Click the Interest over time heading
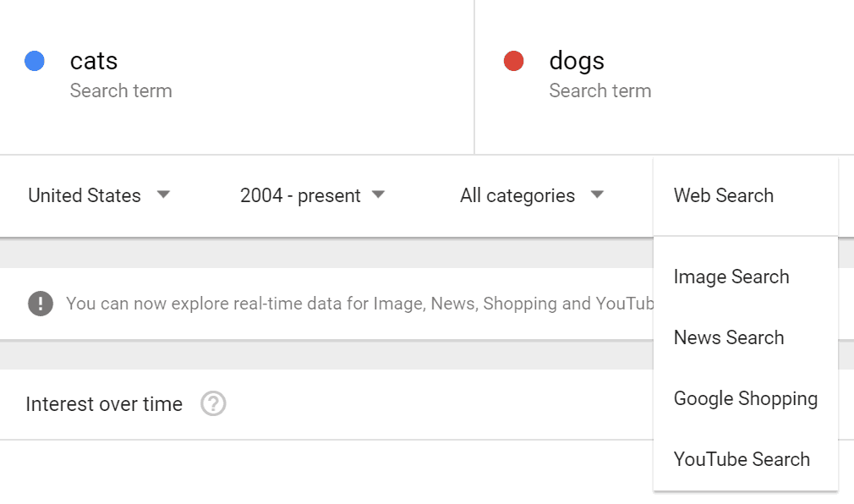The image size is (854, 504). click(x=104, y=404)
